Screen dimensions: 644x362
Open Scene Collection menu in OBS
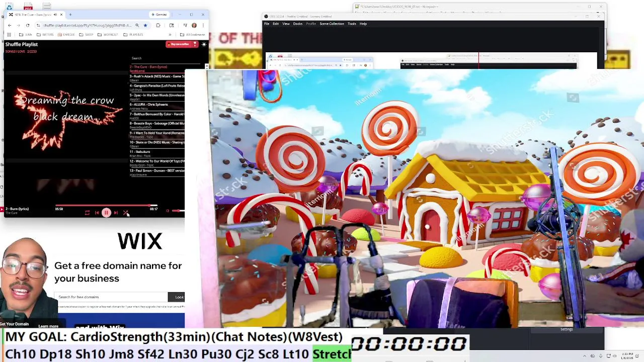click(x=332, y=24)
